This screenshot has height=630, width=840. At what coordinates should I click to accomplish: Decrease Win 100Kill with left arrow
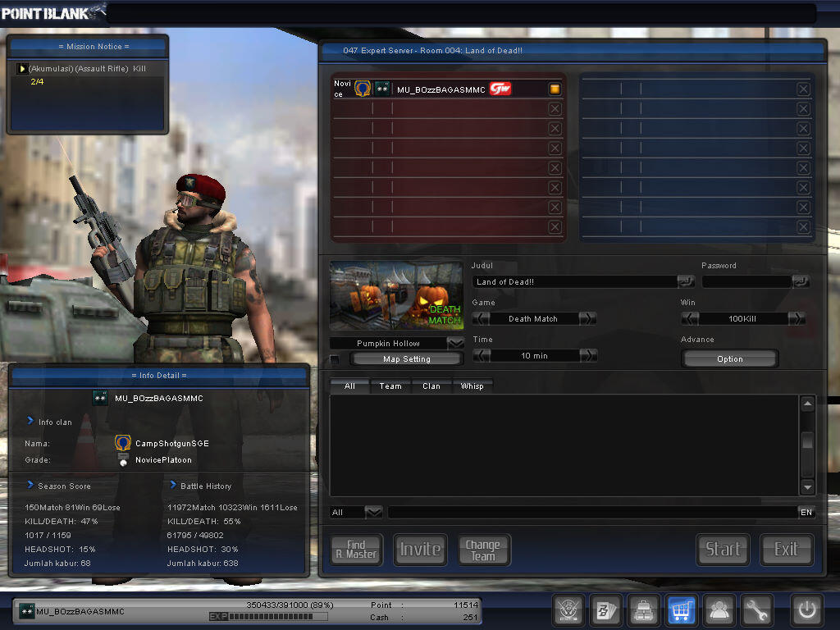click(x=689, y=319)
